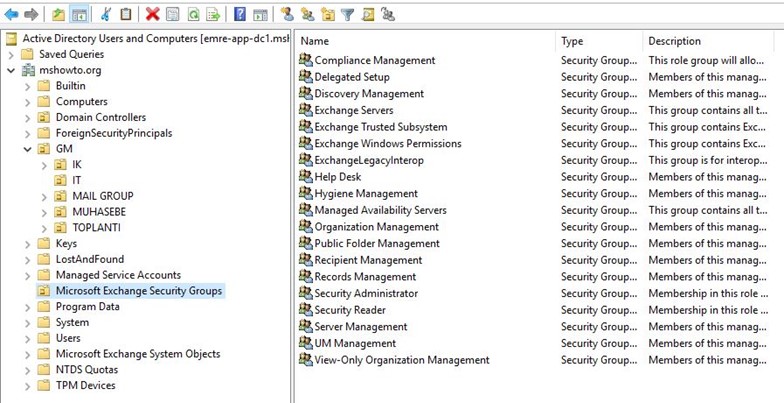Click the blue Back arrow in toolbar
The image size is (784, 403).
click(x=12, y=14)
